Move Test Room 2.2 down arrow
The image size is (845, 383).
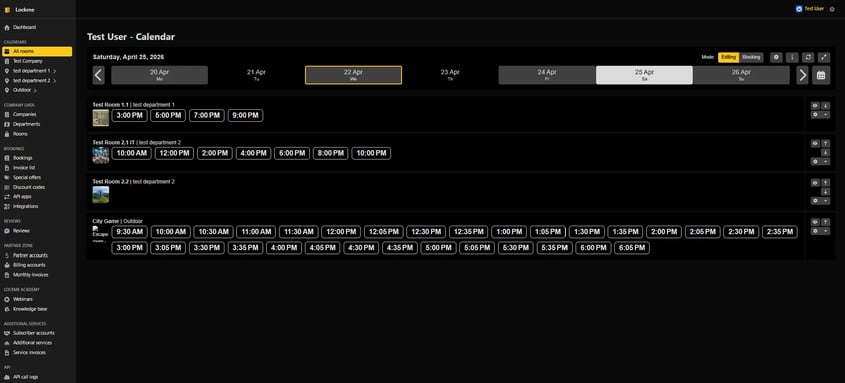tap(826, 192)
